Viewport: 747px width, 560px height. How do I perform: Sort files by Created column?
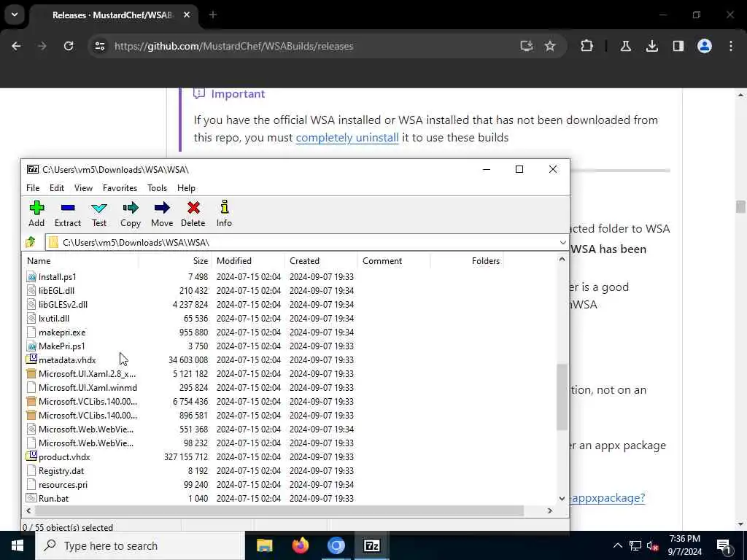[x=322, y=261]
